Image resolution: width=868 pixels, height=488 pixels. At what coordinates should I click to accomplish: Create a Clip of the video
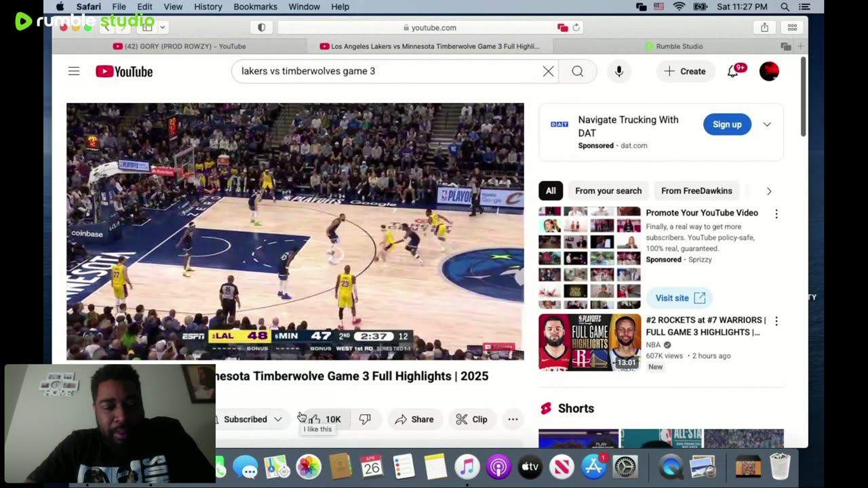[x=471, y=420]
